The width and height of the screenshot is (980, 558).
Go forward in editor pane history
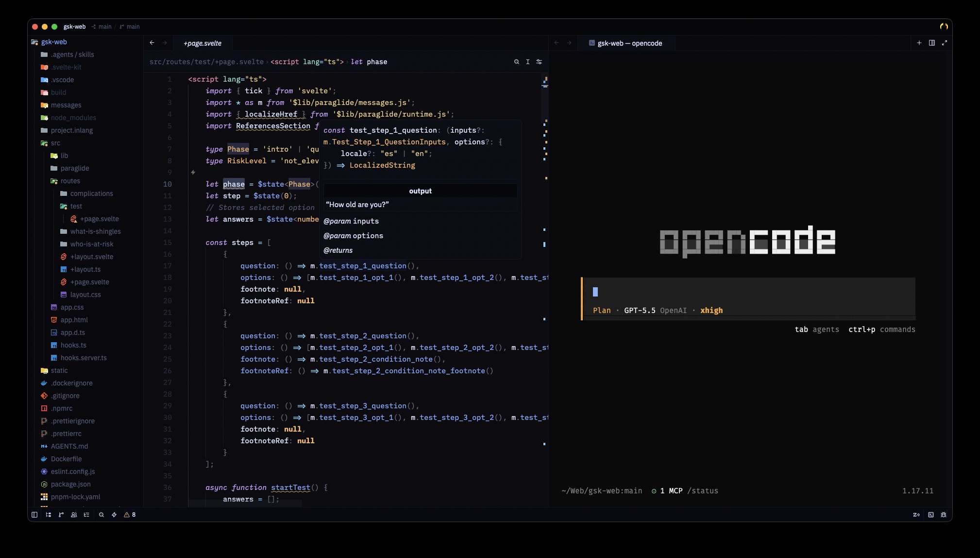pos(165,43)
